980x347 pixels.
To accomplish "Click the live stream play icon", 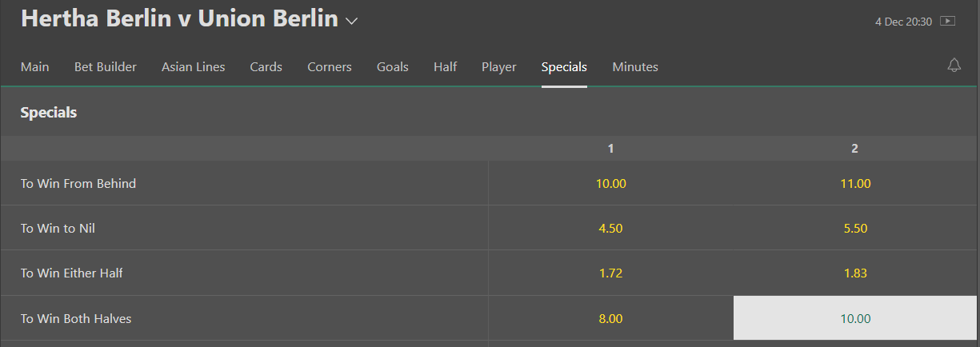I will 948,22.
